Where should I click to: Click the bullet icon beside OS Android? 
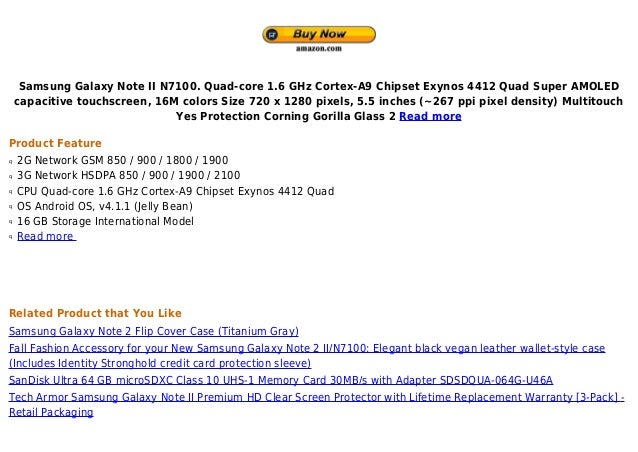pyautogui.click(x=11, y=207)
